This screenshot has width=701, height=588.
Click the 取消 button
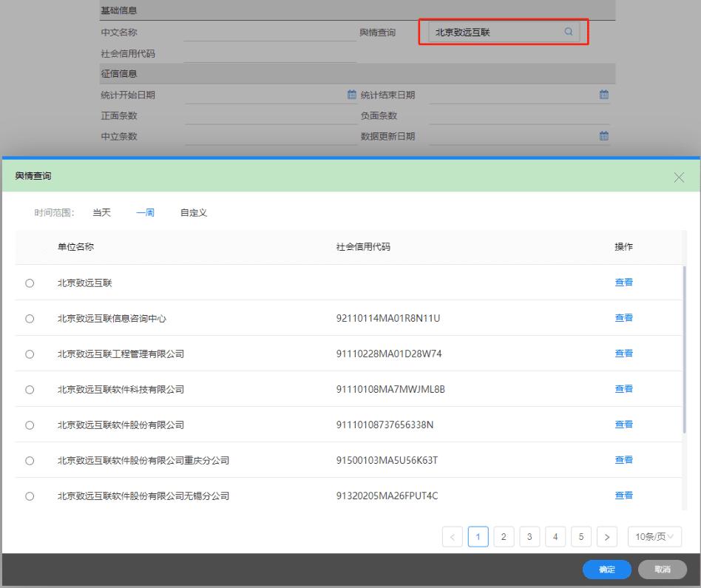tap(662, 570)
